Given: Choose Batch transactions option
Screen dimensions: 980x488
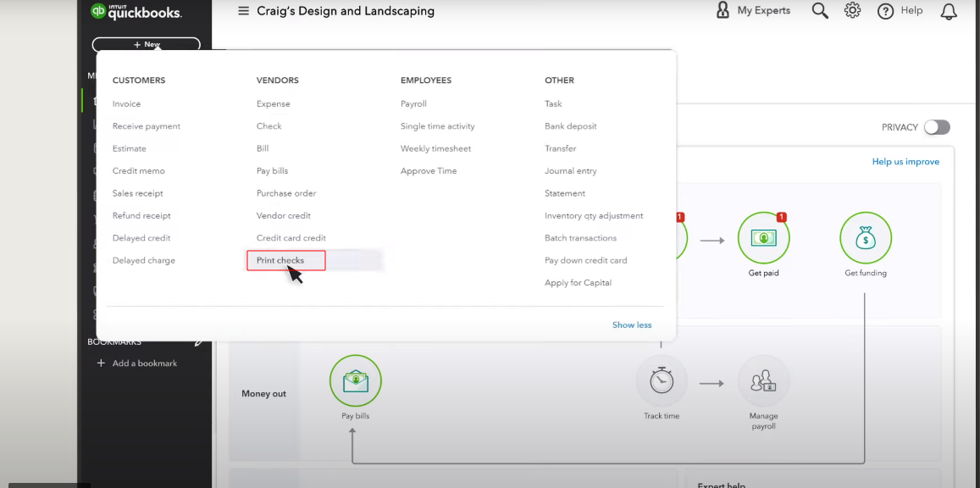Looking at the screenshot, I should (580, 238).
